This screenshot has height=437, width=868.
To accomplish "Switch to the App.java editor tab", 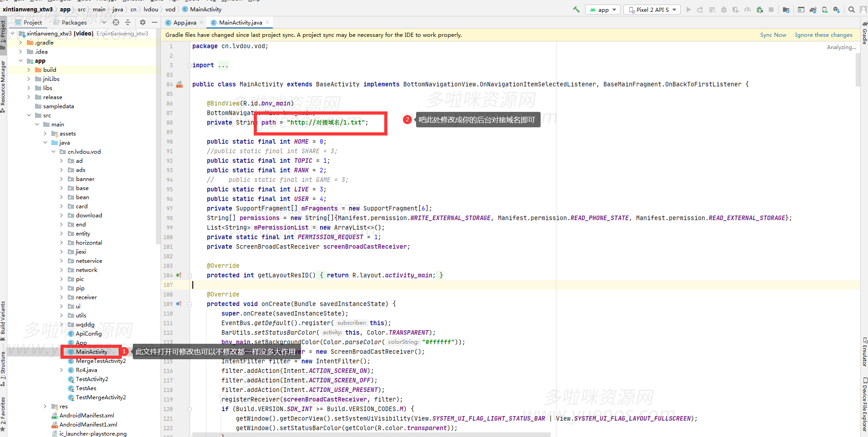I will [185, 22].
